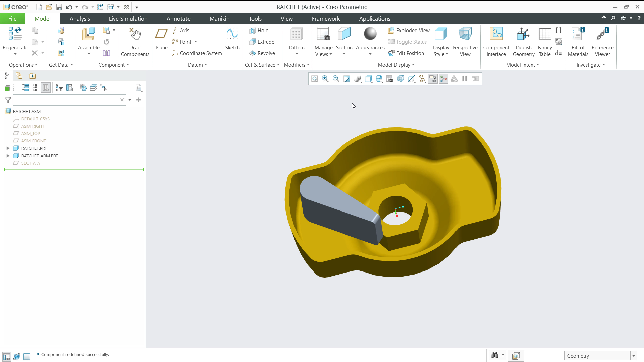This screenshot has height=362, width=644.
Task: Launch the Reference Viewer
Action: [602, 42]
